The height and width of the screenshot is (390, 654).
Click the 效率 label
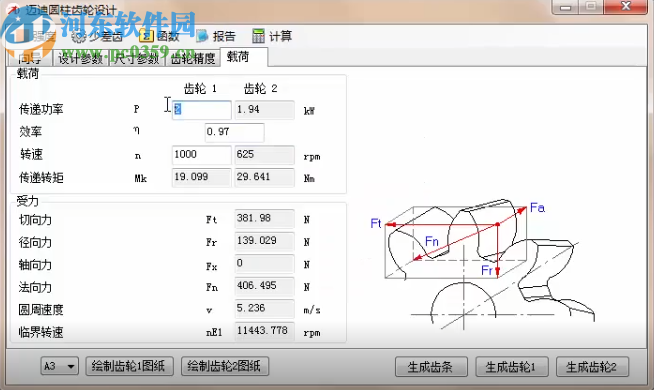(30, 132)
